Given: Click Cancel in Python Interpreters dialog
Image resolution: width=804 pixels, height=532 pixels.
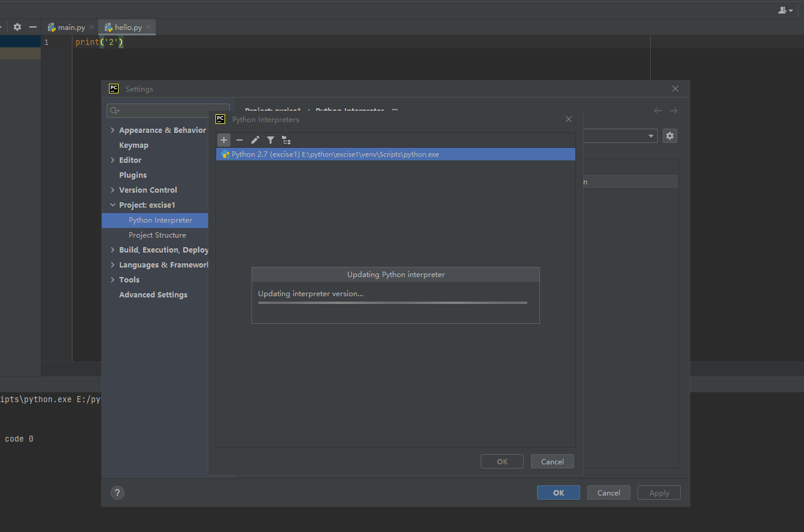Looking at the screenshot, I should click(552, 461).
